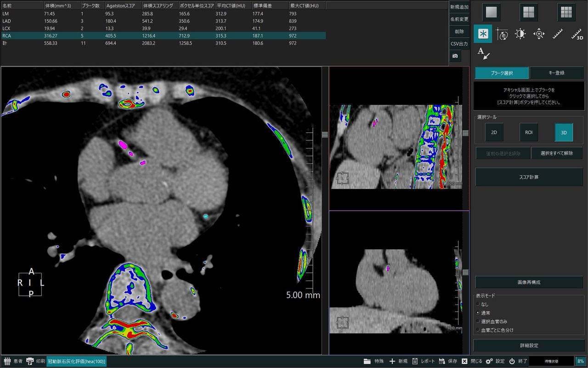Image resolution: width=588 pixels, height=368 pixels.
Task: Switch to the キー登録 tab
Action: pyautogui.click(x=556, y=73)
